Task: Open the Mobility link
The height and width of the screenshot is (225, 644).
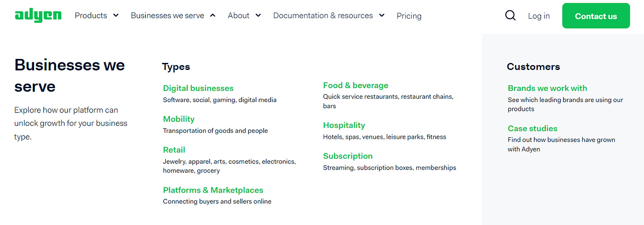Action: tap(179, 119)
